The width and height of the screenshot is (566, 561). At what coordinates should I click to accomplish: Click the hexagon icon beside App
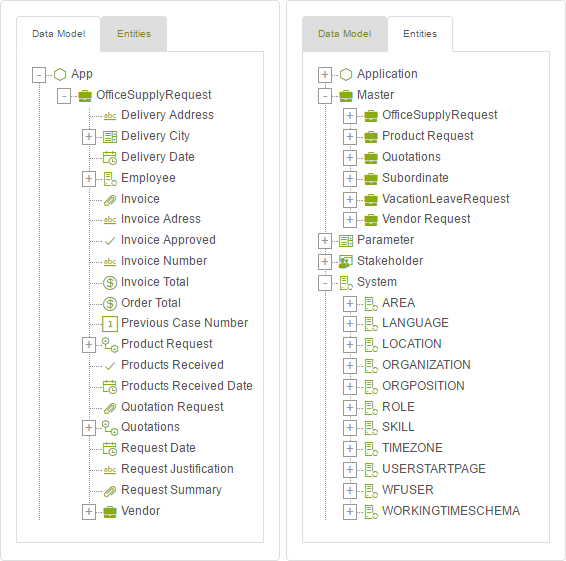(x=60, y=75)
